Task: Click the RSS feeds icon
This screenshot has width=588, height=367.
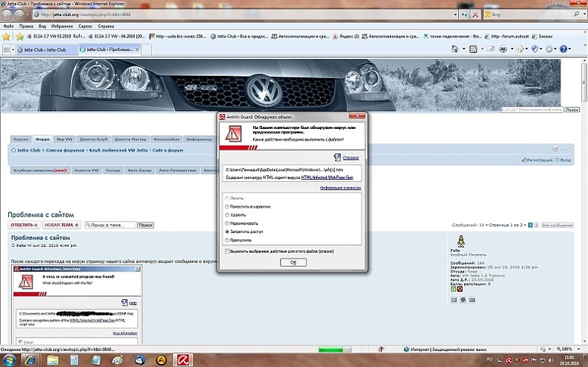Action: [x=473, y=49]
